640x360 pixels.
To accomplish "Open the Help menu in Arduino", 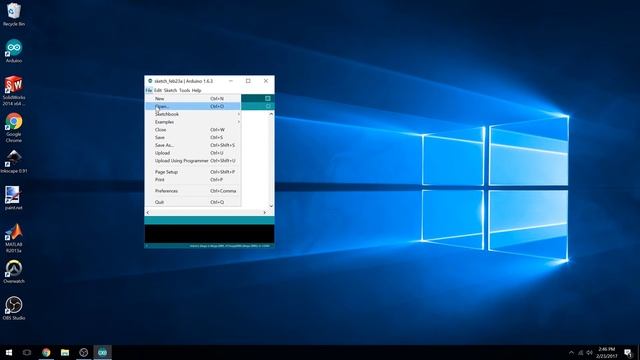I will [x=196, y=90].
